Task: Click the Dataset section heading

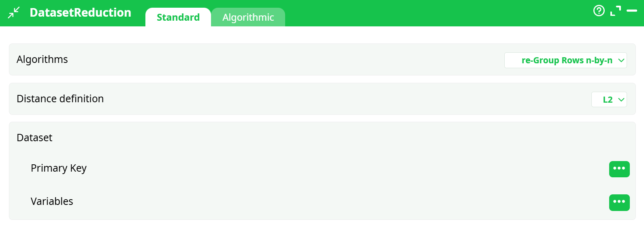Action: (34, 138)
